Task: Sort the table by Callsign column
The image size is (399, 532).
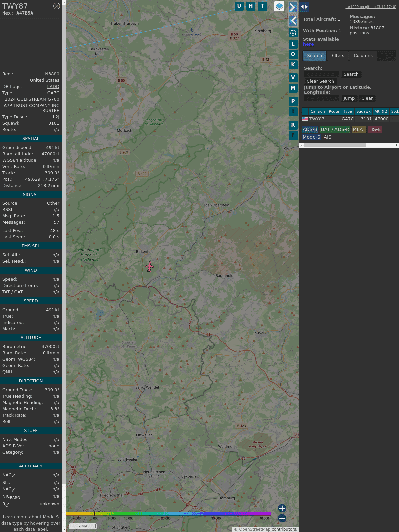Action: tap(317, 111)
